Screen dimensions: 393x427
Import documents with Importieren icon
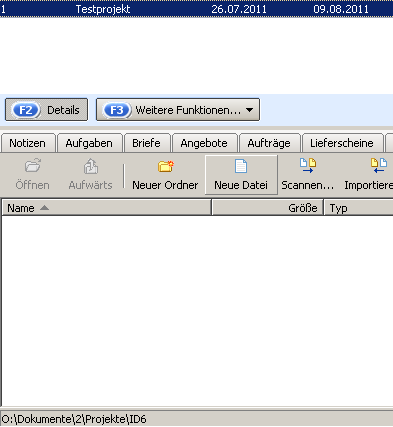(379, 166)
